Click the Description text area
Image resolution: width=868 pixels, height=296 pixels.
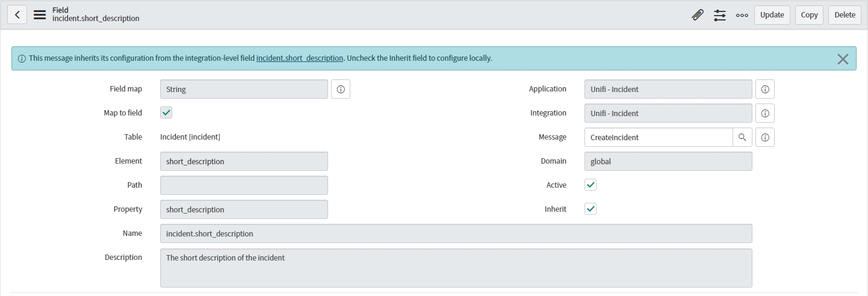coord(456,268)
